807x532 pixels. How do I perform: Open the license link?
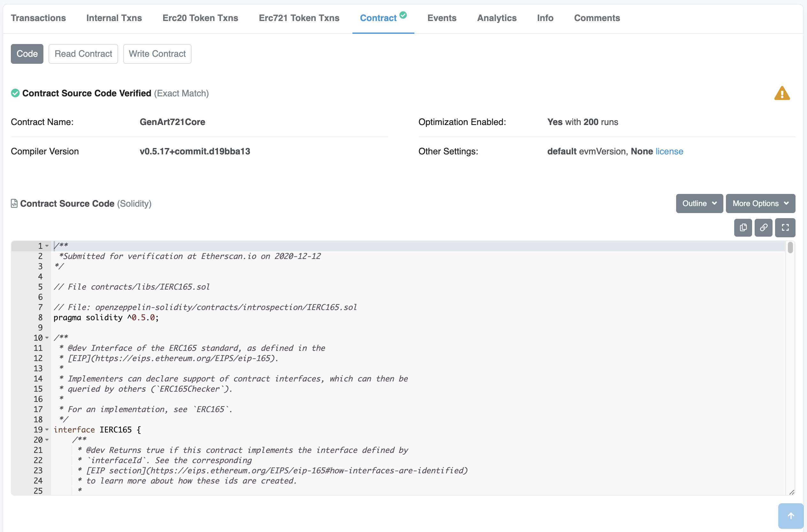click(x=669, y=151)
